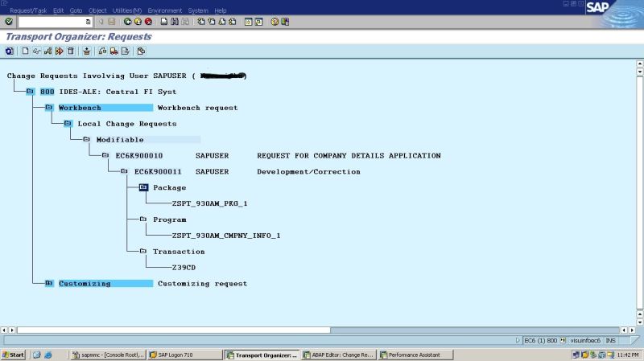Image resolution: width=644 pixels, height=361 pixels.
Task: Click the vertical scrollbar up arrow
Action: (x=639, y=64)
